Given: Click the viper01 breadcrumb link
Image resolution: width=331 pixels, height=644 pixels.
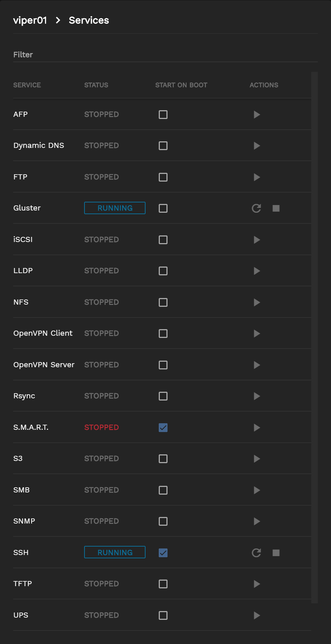Looking at the screenshot, I should click(x=30, y=21).
